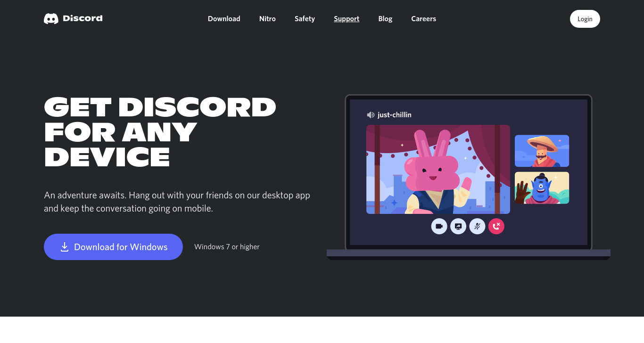
Task: Open the Safety navigation item
Action: 305,19
